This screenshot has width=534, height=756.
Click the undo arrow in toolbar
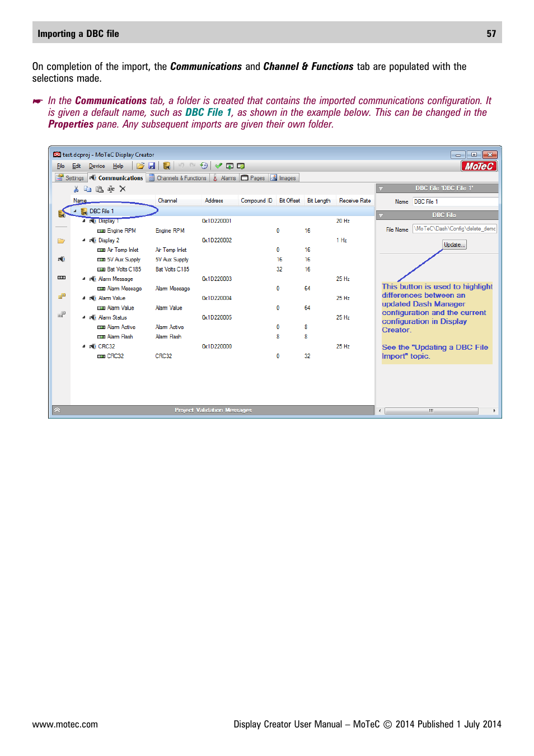(x=181, y=166)
